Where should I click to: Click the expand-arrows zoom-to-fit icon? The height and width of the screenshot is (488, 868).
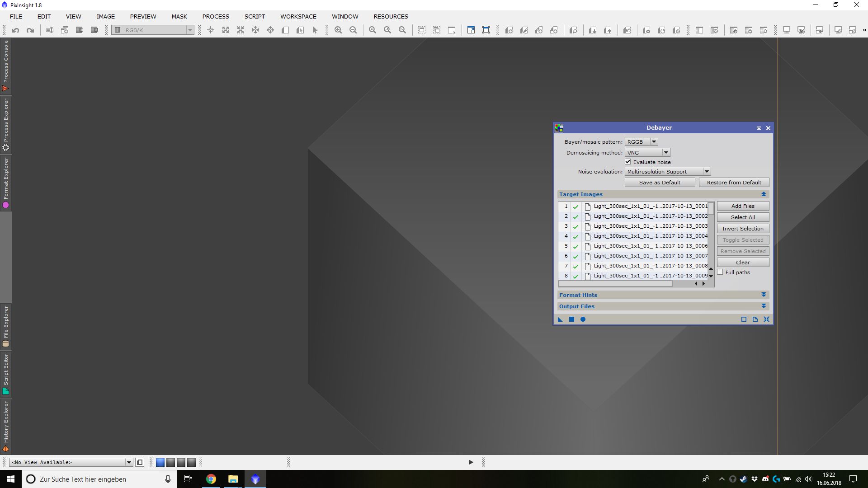tap(226, 30)
